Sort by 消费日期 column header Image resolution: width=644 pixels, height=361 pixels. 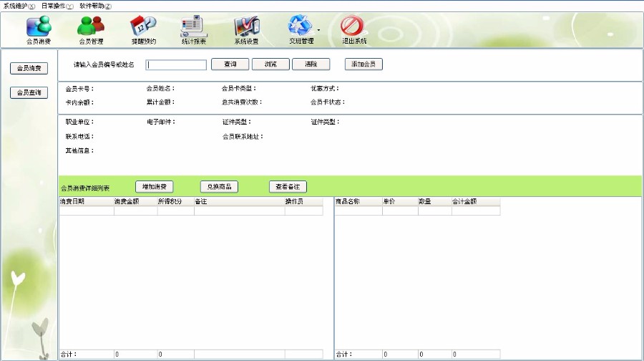tap(87, 201)
